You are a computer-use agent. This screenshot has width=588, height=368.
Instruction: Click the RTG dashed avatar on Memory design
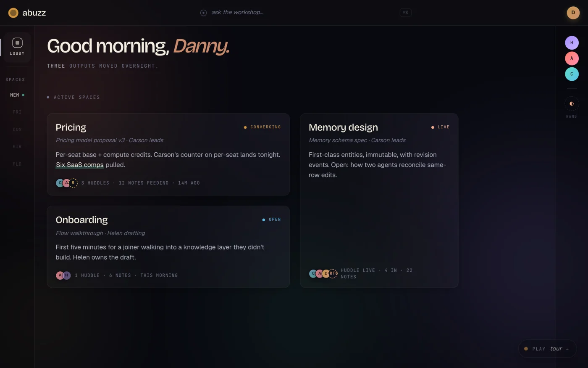(333, 273)
